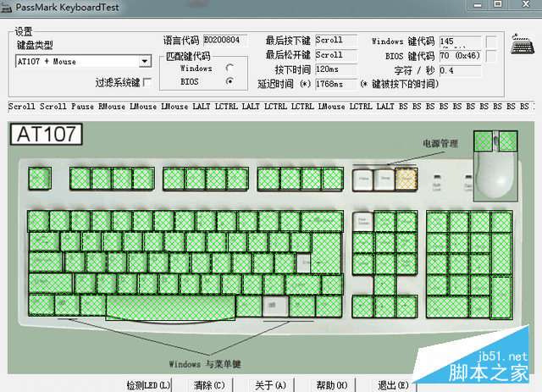Click the untested Sleep power-management key

(x=384, y=179)
